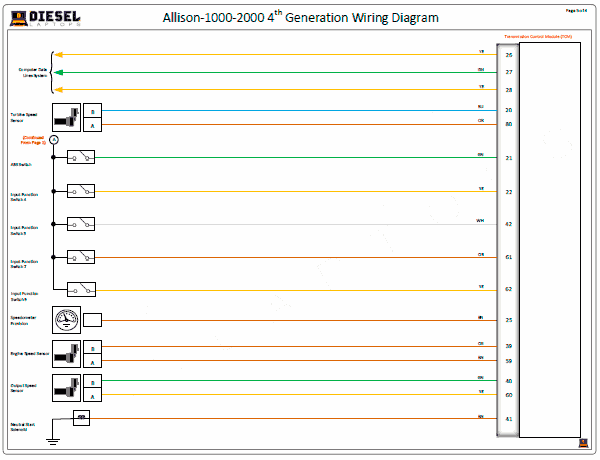Click TCM pin number 40
This screenshot has width=600, height=460.
(509, 381)
